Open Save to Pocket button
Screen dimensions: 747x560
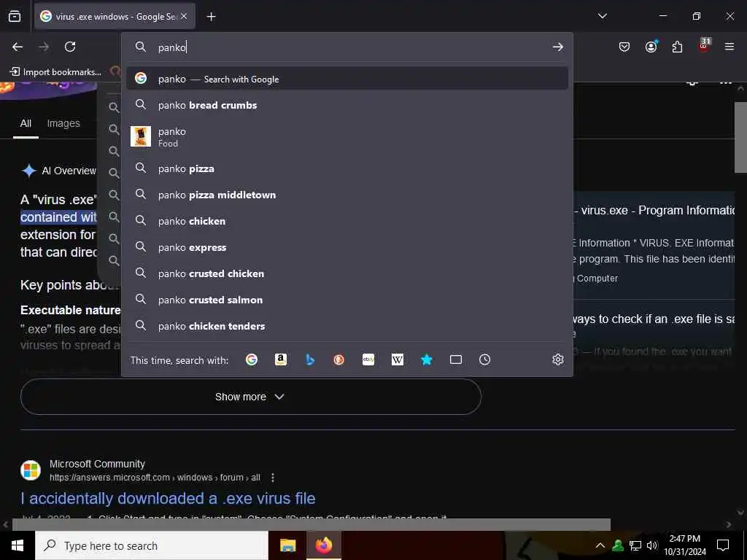pyautogui.click(x=624, y=47)
